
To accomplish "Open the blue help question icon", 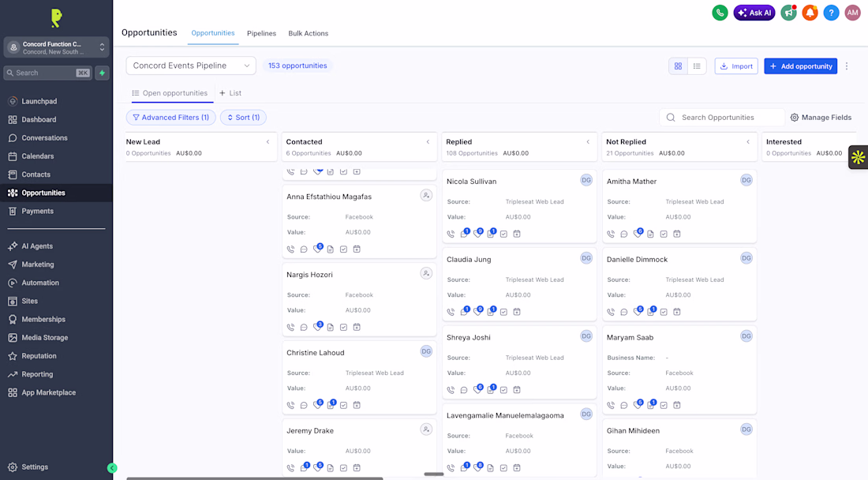I will 831,13.
